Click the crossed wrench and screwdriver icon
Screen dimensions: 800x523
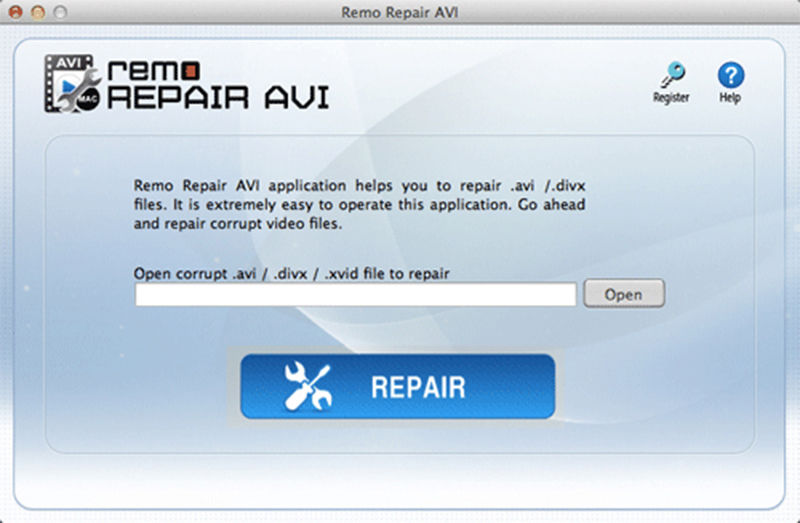point(308,386)
